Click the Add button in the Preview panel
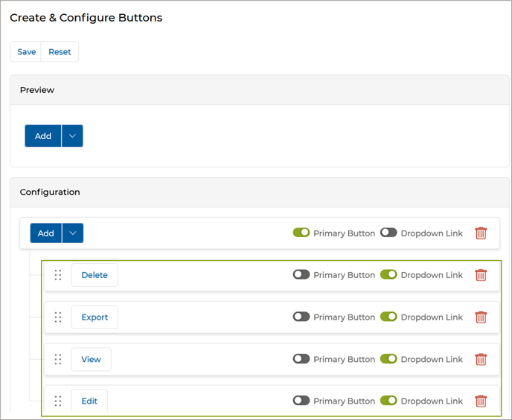The height and width of the screenshot is (420, 512). pos(43,136)
